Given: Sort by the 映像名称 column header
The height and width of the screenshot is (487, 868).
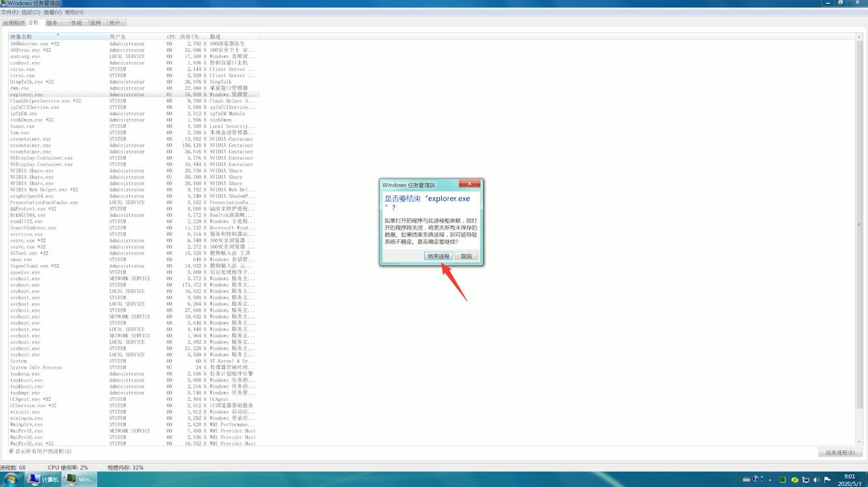Looking at the screenshot, I should click(x=58, y=37).
